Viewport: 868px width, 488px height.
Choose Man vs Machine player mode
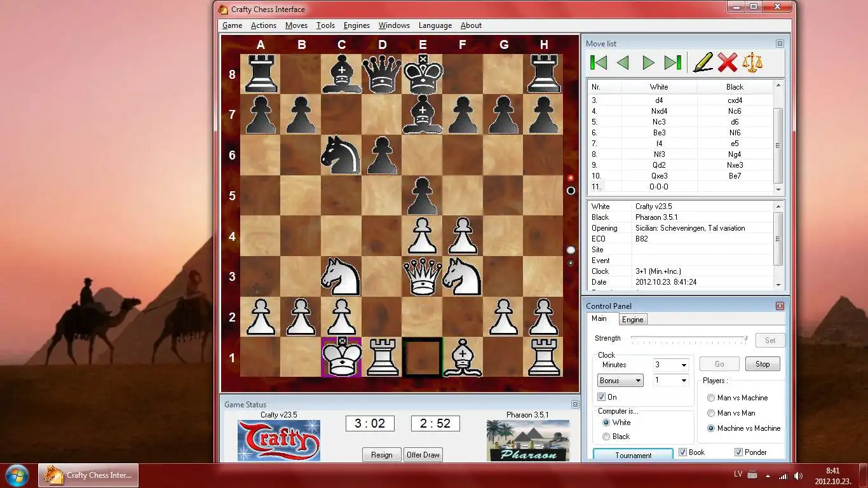[x=711, y=398]
